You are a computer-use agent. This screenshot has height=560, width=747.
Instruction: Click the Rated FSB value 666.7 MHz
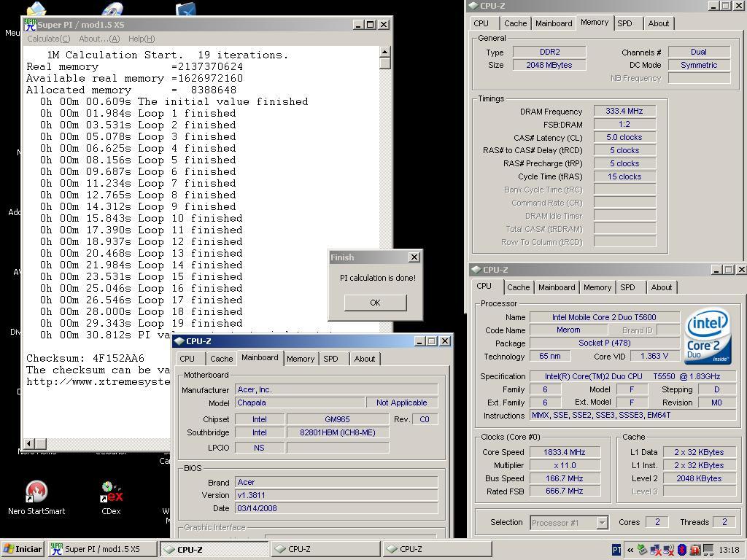coord(565,491)
